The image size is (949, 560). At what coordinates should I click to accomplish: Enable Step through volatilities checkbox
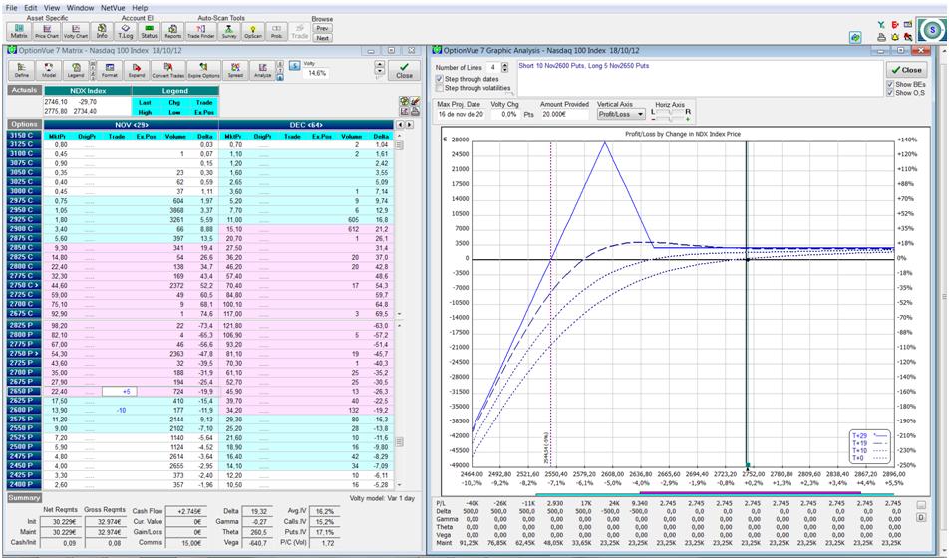point(440,88)
